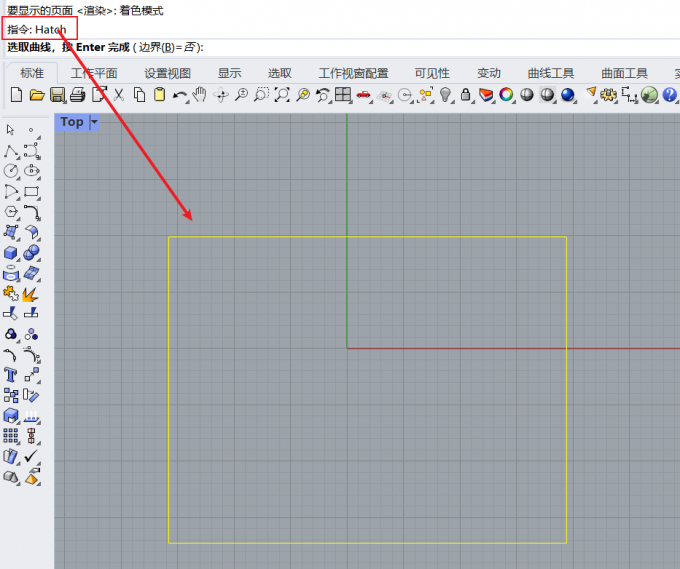Click the Help question mark icon
680x569 pixels.
pos(669,95)
